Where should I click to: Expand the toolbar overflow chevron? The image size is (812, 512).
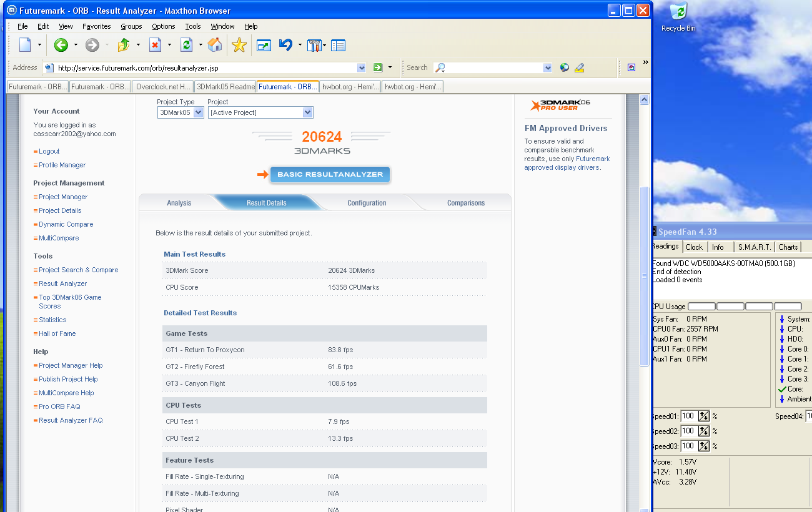[646, 62]
